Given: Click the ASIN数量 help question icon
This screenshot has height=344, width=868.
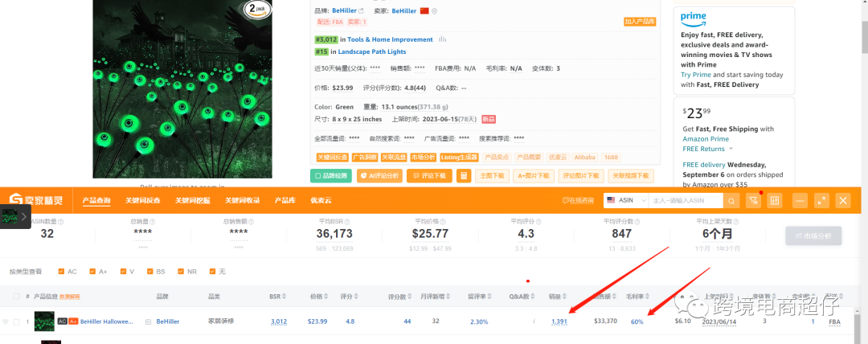Looking at the screenshot, I should 61,222.
